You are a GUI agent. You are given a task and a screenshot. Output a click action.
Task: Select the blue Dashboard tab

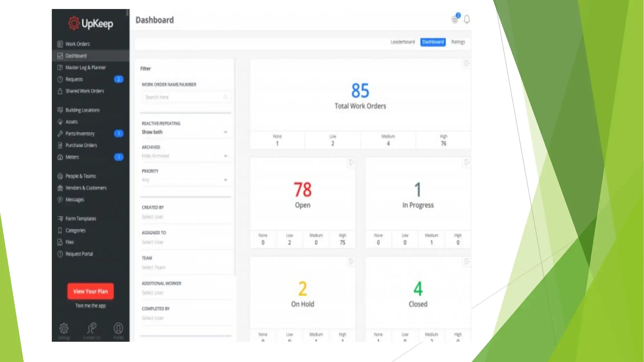click(x=433, y=42)
